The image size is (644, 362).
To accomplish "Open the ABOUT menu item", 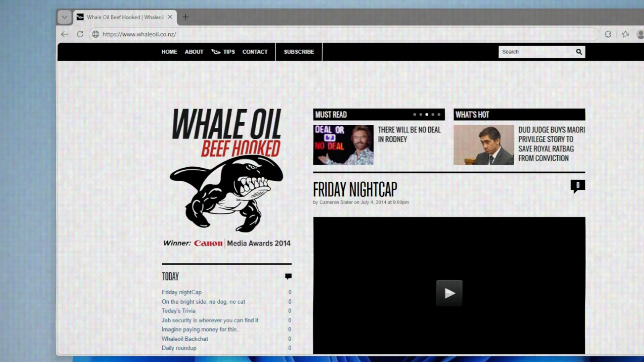I will click(x=194, y=52).
